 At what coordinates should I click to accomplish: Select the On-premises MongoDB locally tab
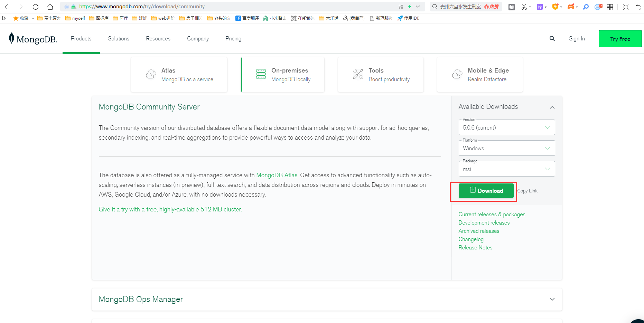(x=283, y=75)
